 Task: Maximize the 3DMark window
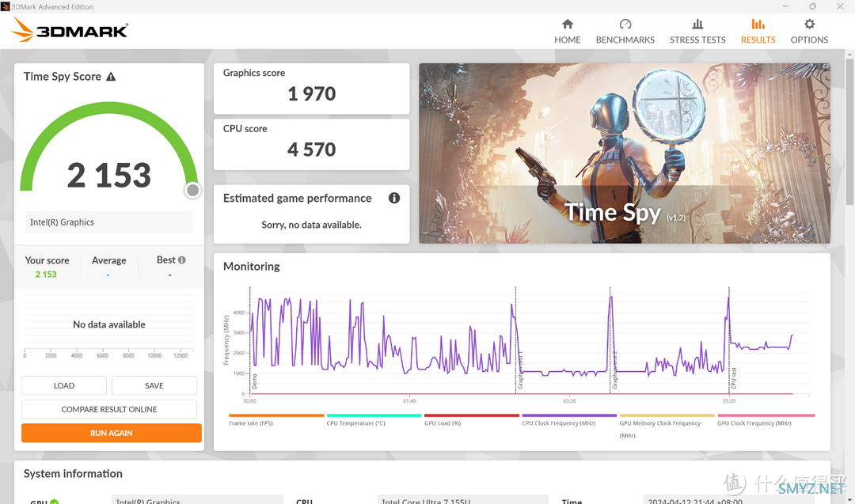[812, 6]
